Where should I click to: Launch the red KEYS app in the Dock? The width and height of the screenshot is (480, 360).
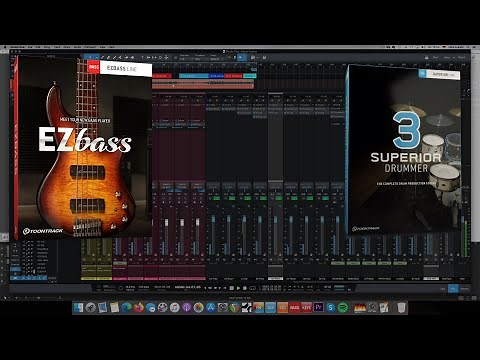[x=306, y=307]
